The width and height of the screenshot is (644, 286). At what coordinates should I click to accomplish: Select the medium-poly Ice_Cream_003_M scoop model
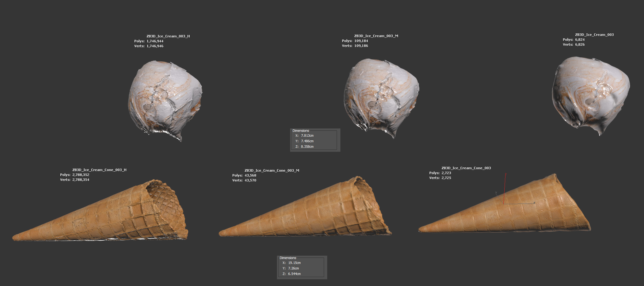pyautogui.click(x=381, y=97)
